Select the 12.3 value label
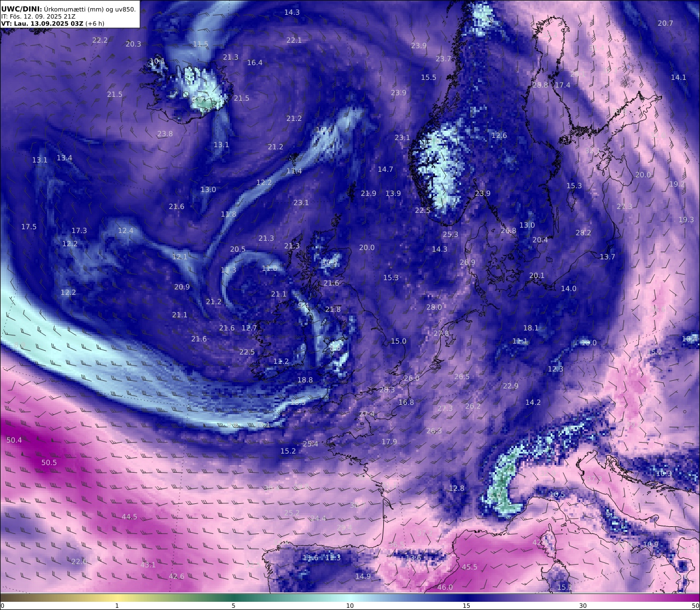 [555, 369]
